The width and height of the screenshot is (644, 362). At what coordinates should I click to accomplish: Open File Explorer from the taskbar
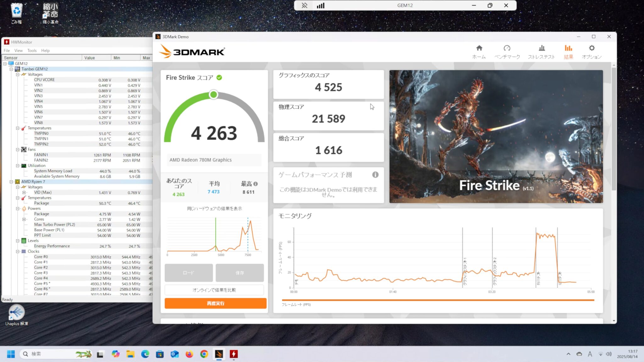(x=130, y=354)
